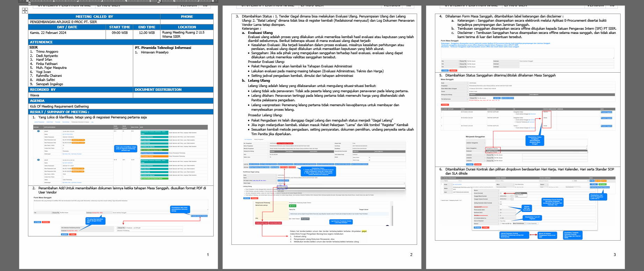Select the 'LOCATION' column header
This screenshot has height=271, width=644.
(187, 27)
